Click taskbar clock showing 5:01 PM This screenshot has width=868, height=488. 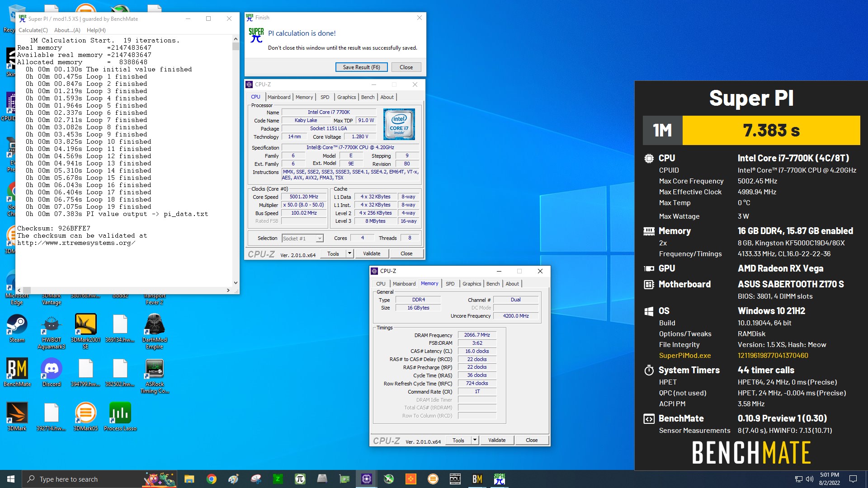coord(829,479)
